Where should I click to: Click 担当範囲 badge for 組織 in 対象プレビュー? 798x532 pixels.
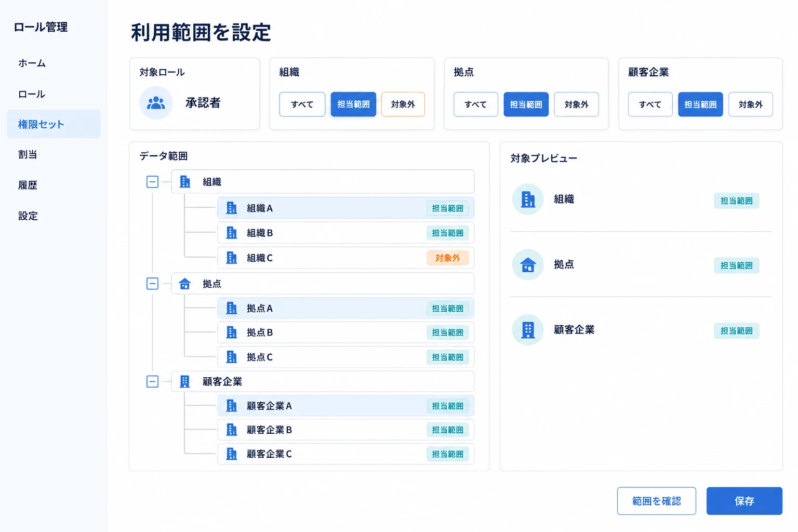pyautogui.click(x=737, y=201)
